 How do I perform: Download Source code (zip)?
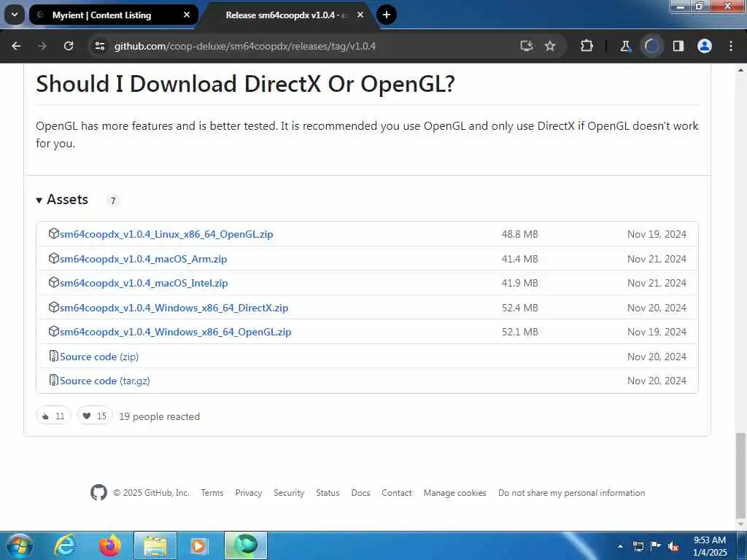tap(99, 357)
